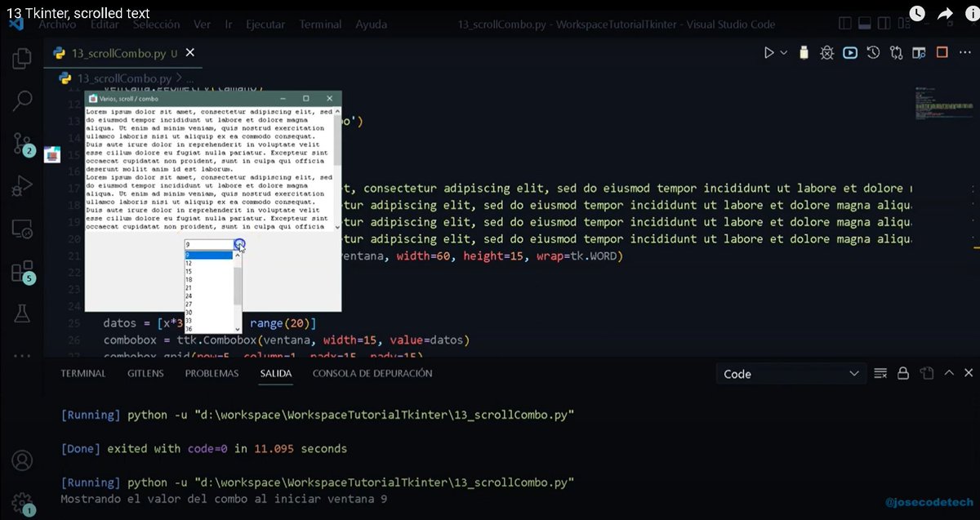Open the Selección menu
This screenshot has height=520, width=980.
coord(156,24)
